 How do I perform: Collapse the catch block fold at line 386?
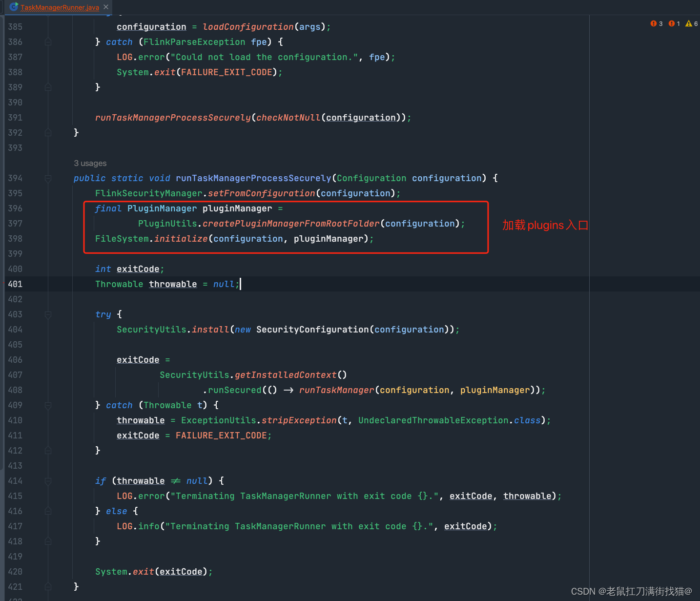48,42
